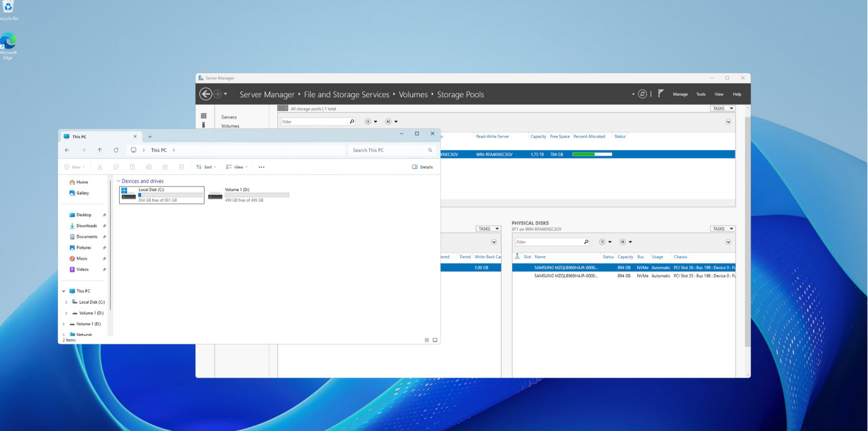The image size is (868, 431).
Task: Refresh the Server Manager view
Action: (642, 94)
